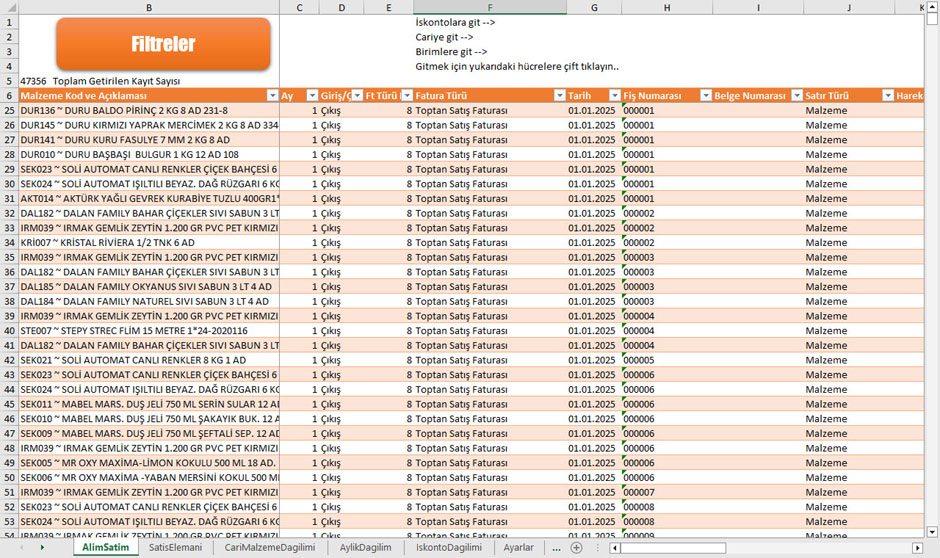Click Fiş Numarası '000005' cell
This screenshot has height=558, width=940.
click(667, 360)
